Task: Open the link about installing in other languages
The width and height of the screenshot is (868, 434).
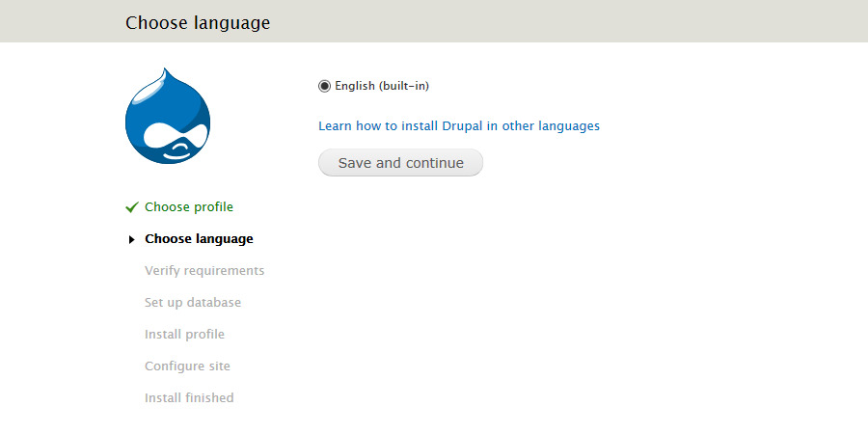Action: (459, 125)
